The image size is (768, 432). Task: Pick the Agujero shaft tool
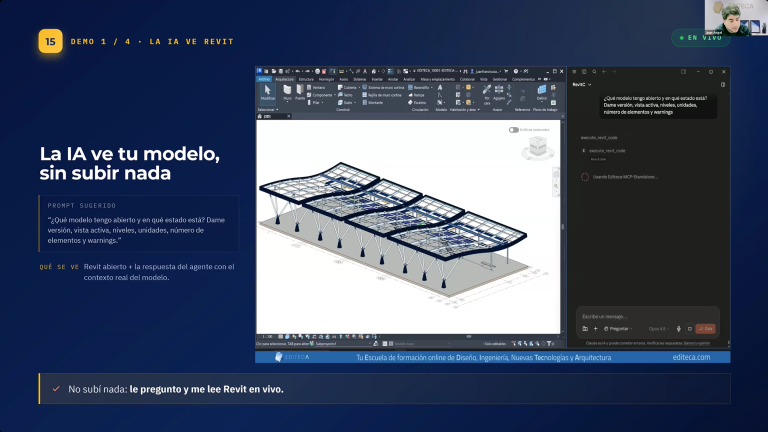tap(499, 93)
